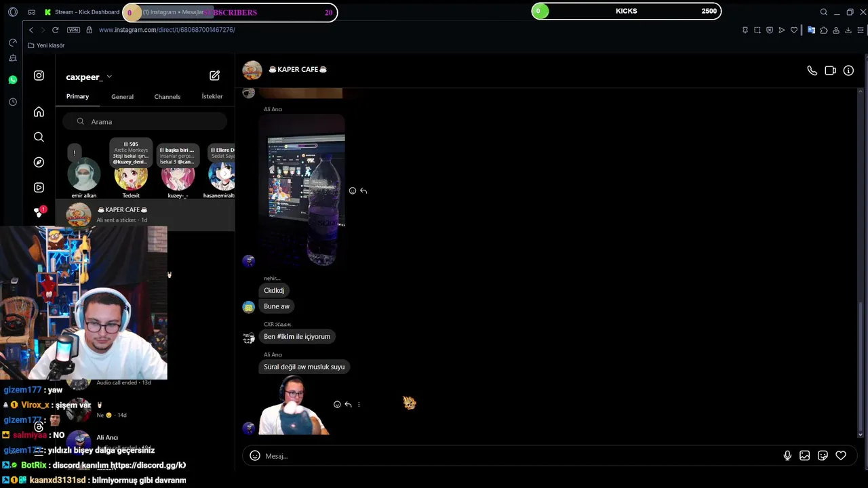Screen dimensions: 868x488
Task: Open hasanemiralt's note avatar
Action: (221, 176)
